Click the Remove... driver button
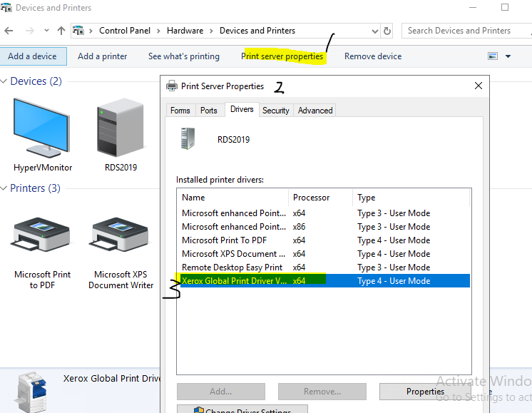The image size is (532, 413). [x=322, y=392]
